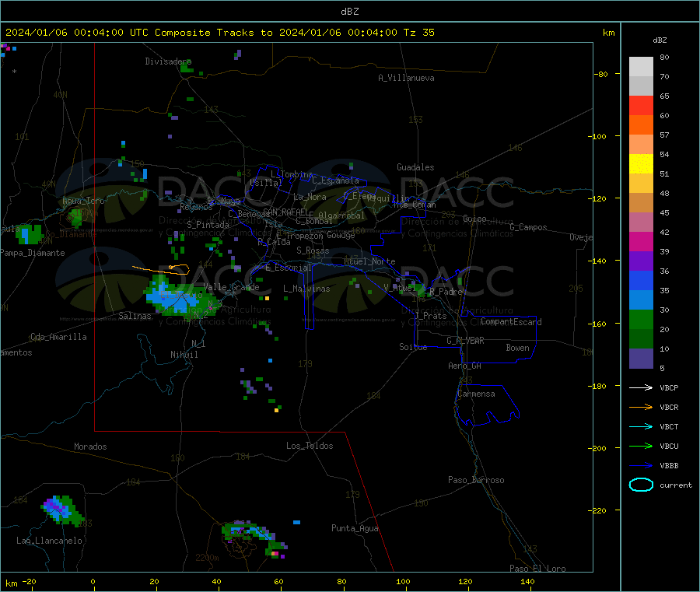Click the A_Villanueva location label

point(406,78)
